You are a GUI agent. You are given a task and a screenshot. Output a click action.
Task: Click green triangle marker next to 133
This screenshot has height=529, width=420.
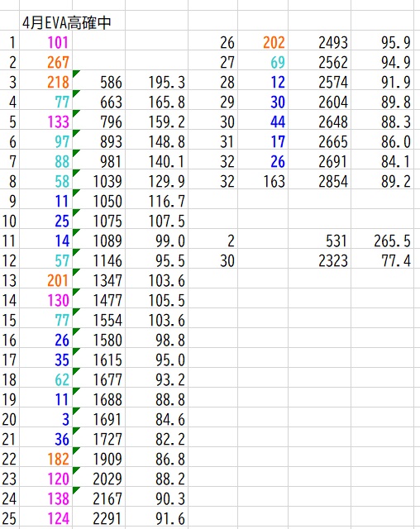click(76, 113)
